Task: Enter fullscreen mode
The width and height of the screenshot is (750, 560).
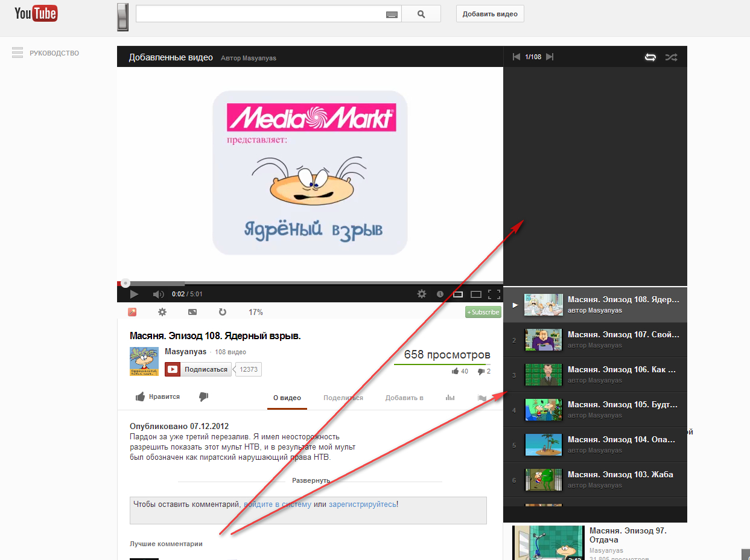Action: pyautogui.click(x=494, y=294)
